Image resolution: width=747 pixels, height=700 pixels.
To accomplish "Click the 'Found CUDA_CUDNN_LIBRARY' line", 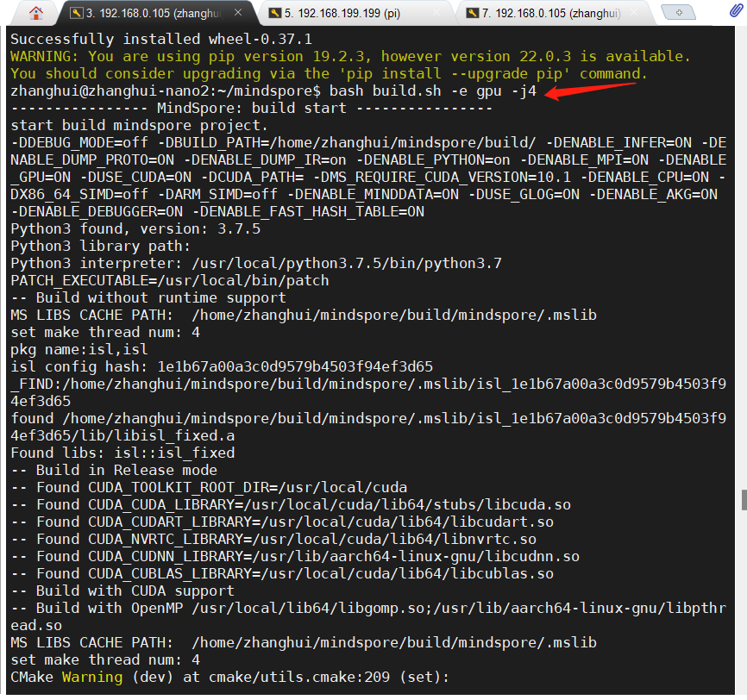I will (295, 556).
